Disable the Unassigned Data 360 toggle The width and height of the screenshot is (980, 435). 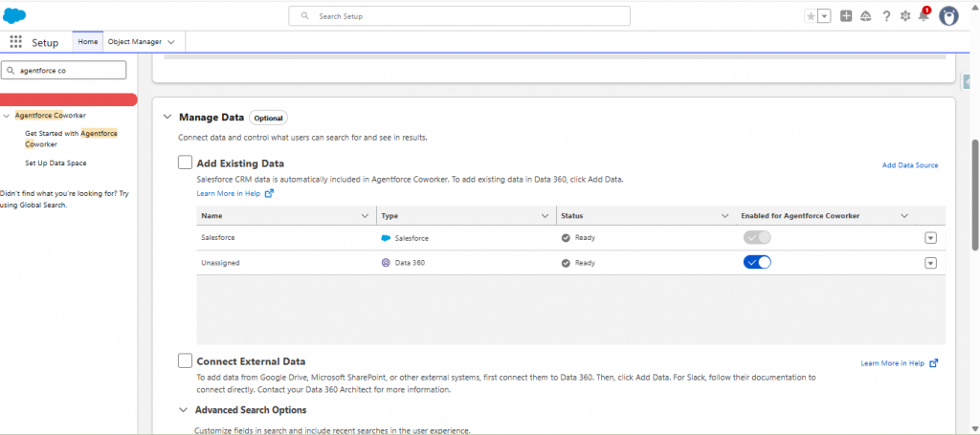pos(757,262)
